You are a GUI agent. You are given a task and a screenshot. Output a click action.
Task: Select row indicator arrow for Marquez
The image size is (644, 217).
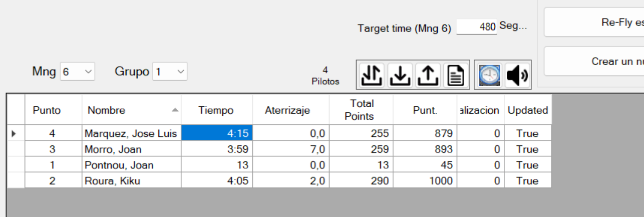pos(14,133)
